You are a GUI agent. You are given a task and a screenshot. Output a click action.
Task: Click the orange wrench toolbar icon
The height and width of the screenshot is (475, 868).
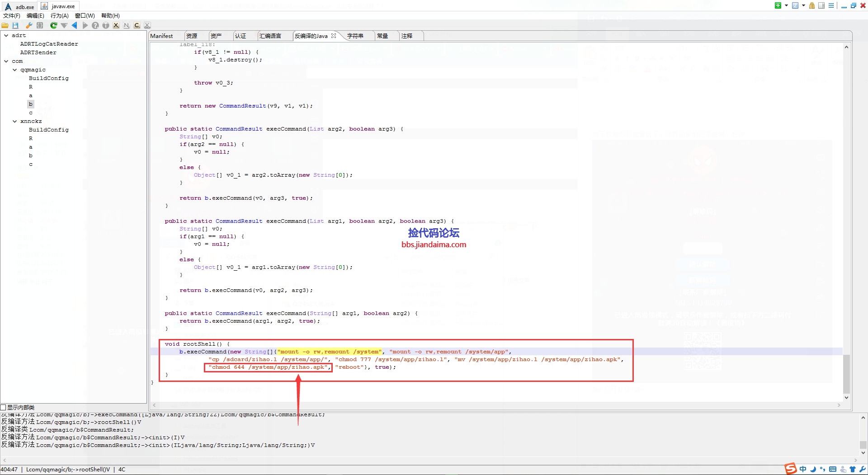tap(29, 26)
